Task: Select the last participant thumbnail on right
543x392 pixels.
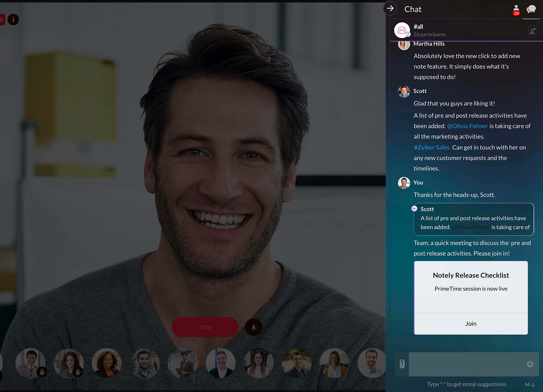Action: (372, 363)
